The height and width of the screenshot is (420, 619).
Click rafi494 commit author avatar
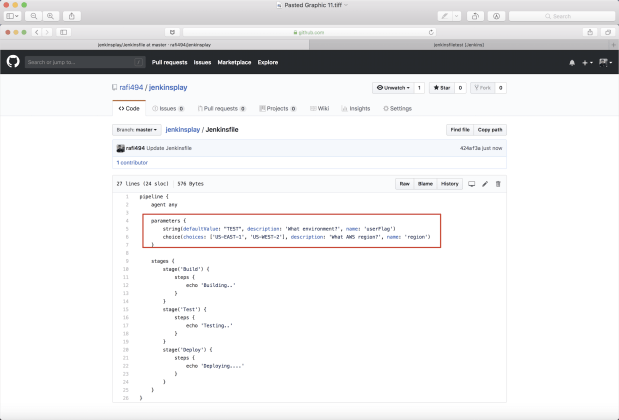(120, 148)
